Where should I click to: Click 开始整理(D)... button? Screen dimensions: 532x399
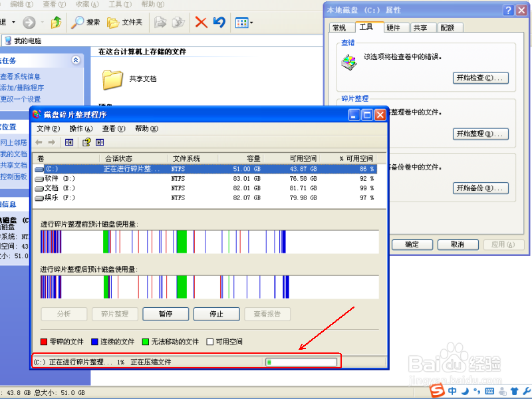[x=480, y=134]
